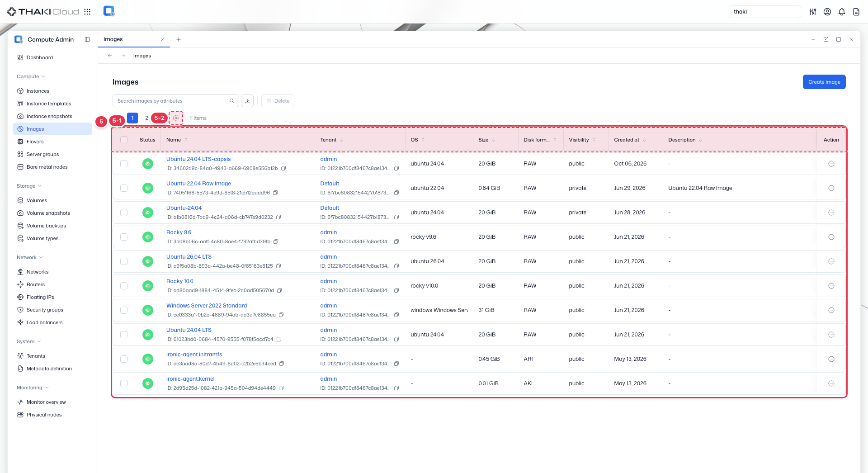Copy ID of Windows Server 2022 Standard

pyautogui.click(x=281, y=315)
